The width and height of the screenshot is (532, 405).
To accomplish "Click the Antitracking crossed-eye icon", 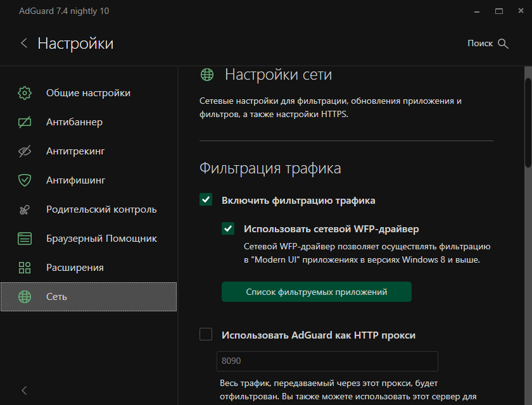I will pyautogui.click(x=25, y=151).
